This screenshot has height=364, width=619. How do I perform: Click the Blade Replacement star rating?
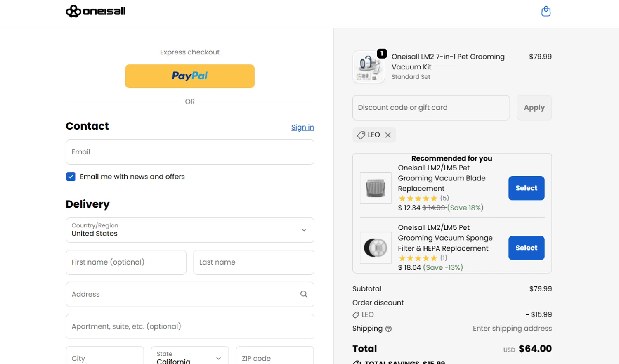click(x=418, y=199)
